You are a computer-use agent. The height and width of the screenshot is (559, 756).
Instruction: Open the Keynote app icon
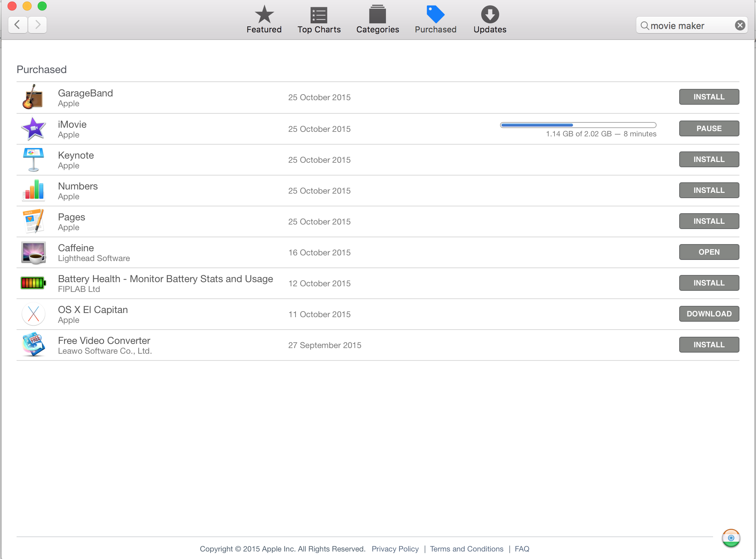coord(33,160)
